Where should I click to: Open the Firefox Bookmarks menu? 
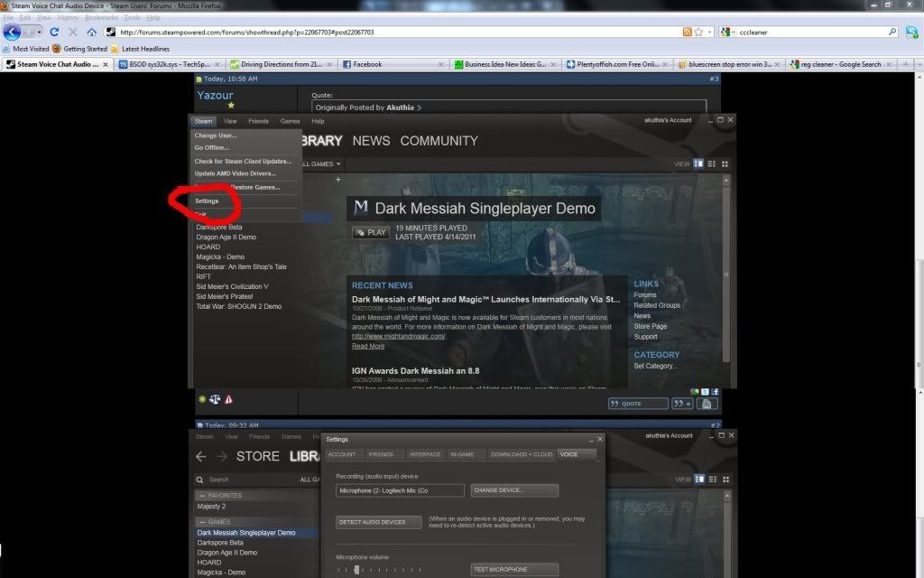[101, 18]
